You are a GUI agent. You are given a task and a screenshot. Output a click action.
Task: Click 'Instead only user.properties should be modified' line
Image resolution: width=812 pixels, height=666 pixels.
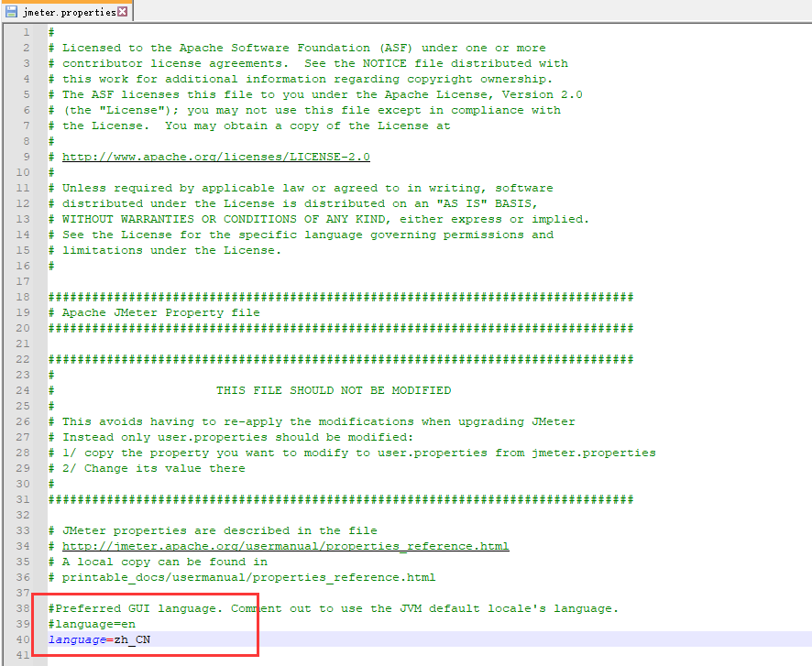(231, 437)
